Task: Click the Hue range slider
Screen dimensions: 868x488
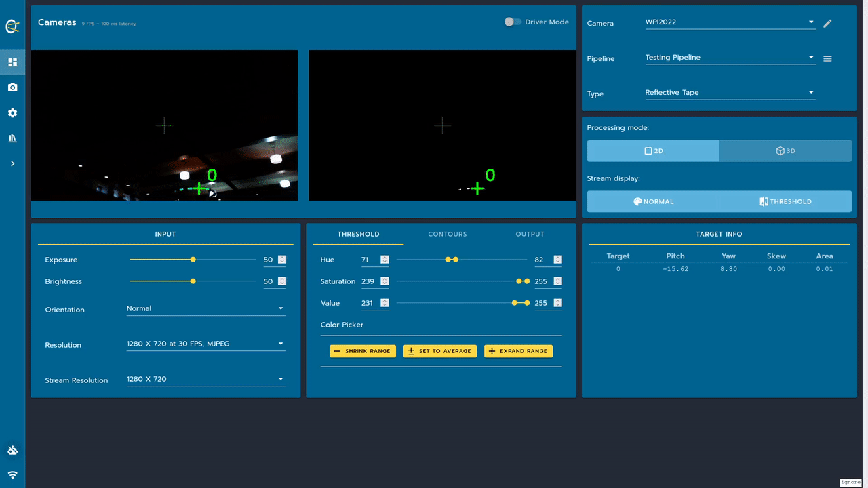Action: point(462,260)
